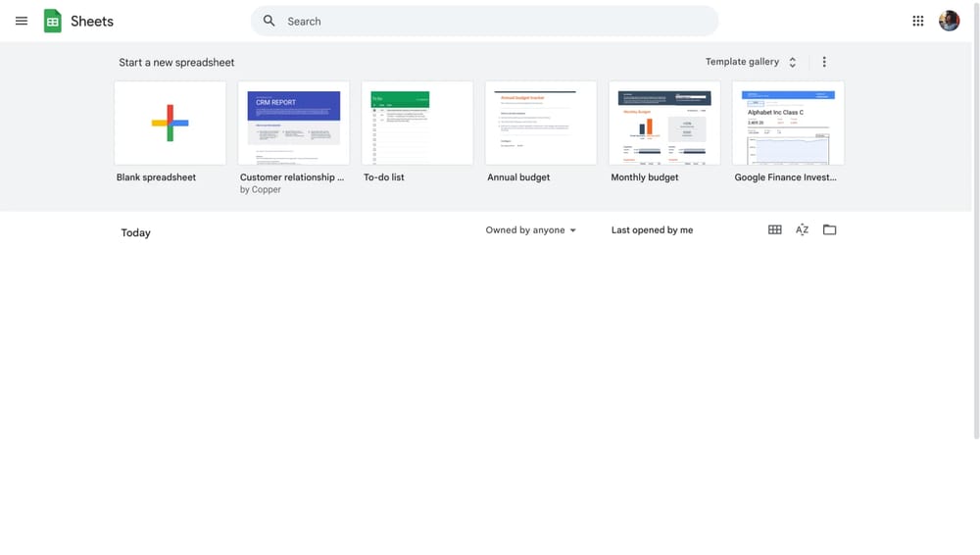This screenshot has width=980, height=555.
Task: Click the Sheets title text
Action: point(92,22)
